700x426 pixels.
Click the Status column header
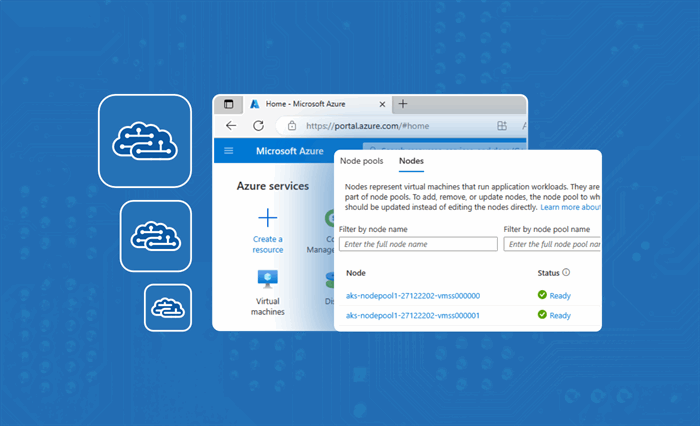(x=548, y=273)
